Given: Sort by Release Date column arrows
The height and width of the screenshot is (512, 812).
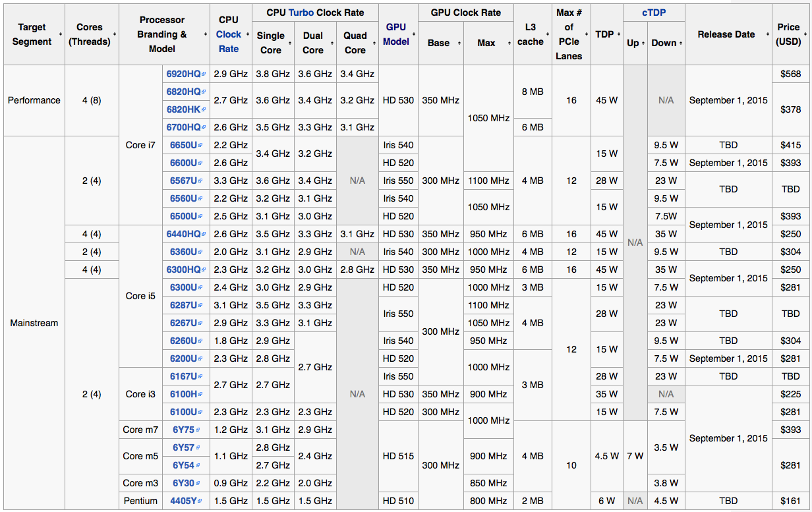Looking at the screenshot, I should click(x=768, y=34).
